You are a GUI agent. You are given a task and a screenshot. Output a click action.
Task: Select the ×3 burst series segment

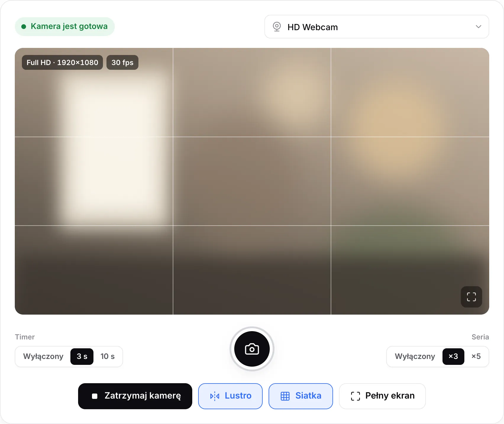click(453, 356)
